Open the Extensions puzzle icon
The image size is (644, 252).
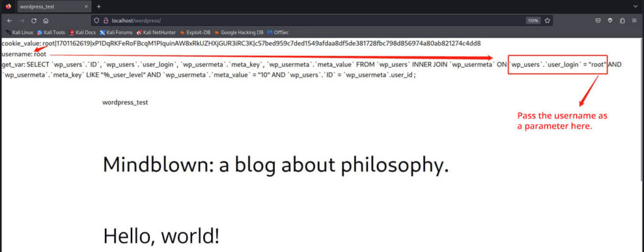622,20
